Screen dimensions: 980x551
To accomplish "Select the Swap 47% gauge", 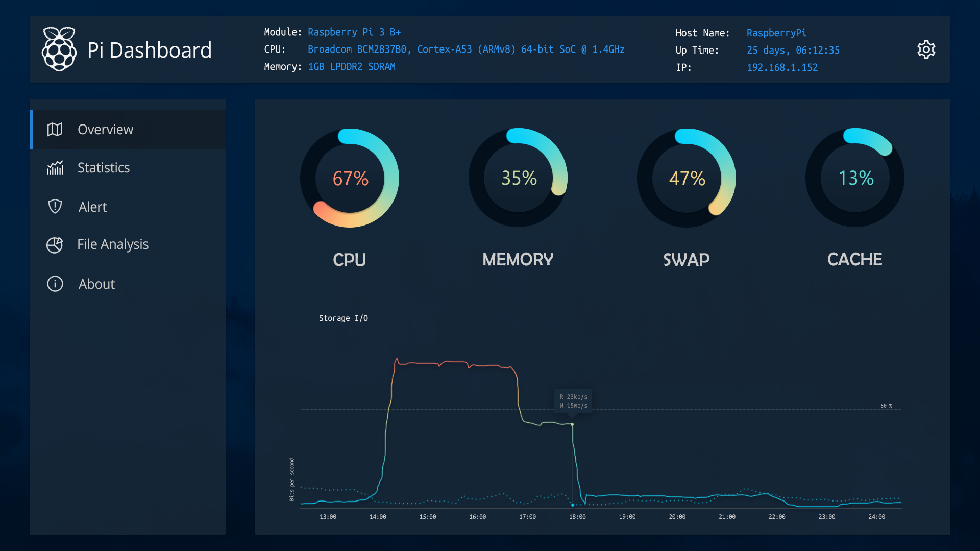I will click(687, 178).
